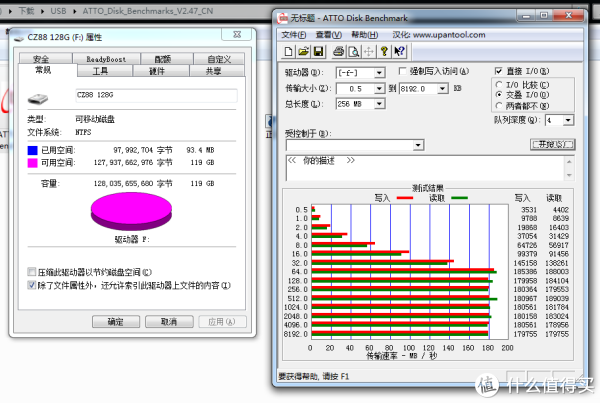Click the 下载 breadcrumb in Explorer address bar
The image size is (600, 403).
coord(26,11)
